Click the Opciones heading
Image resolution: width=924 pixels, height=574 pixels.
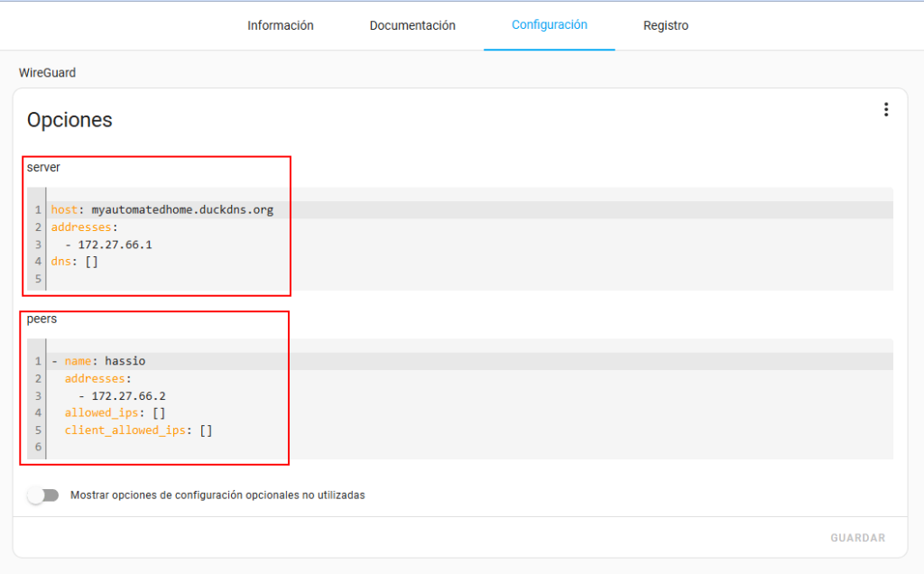click(x=69, y=120)
